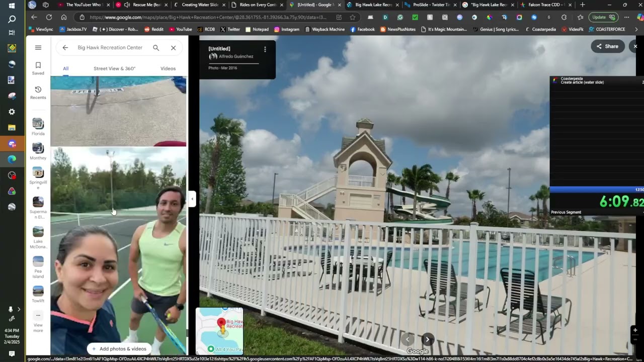Open COASTERFORCE bookmark

pyautogui.click(x=607, y=30)
